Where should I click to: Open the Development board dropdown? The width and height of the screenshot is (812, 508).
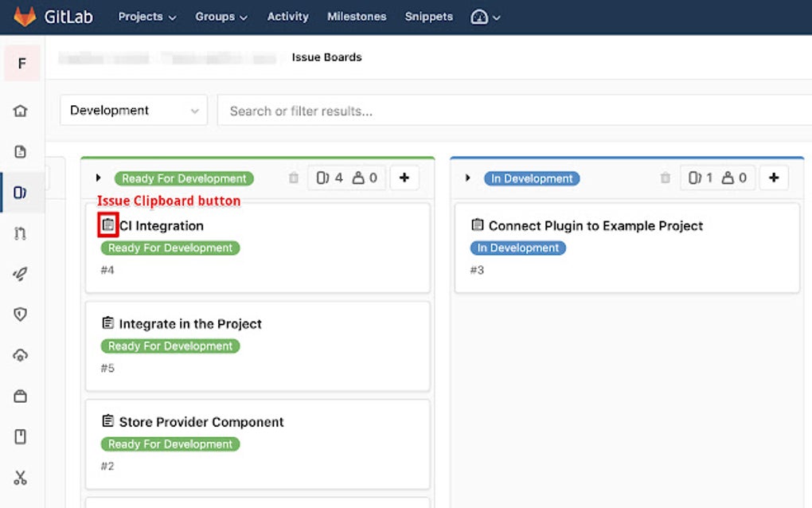(x=134, y=111)
